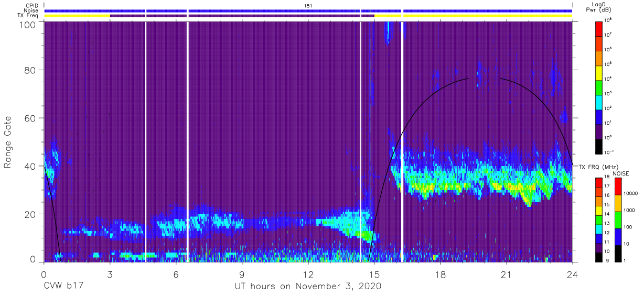Click the TX FRQ colorbar tick label '9'
The height and width of the screenshot is (297, 644).
point(607,261)
